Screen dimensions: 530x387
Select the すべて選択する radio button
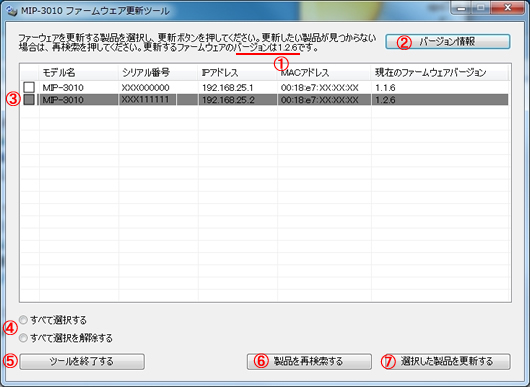(23, 320)
